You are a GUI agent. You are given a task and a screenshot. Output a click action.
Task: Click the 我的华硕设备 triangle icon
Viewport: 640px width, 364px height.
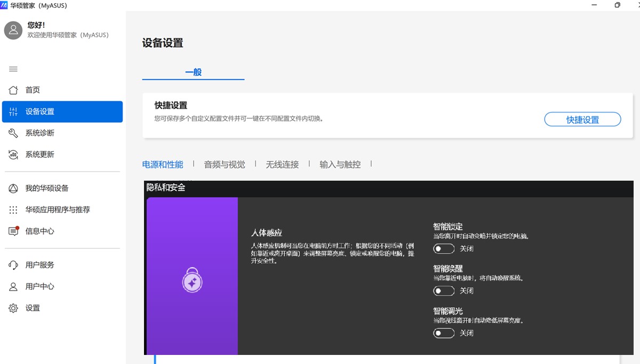tap(13, 188)
